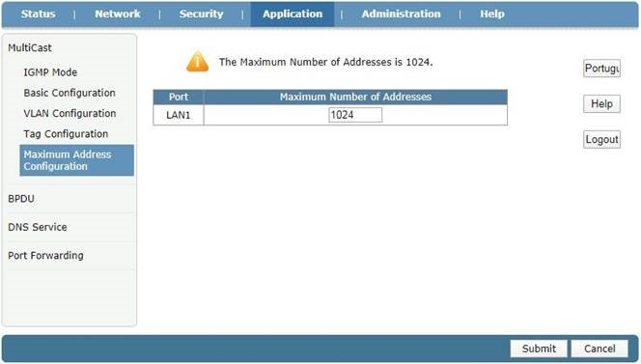Screen dimensions: 641x364
Task: Open the Security tab
Action: [x=201, y=14]
